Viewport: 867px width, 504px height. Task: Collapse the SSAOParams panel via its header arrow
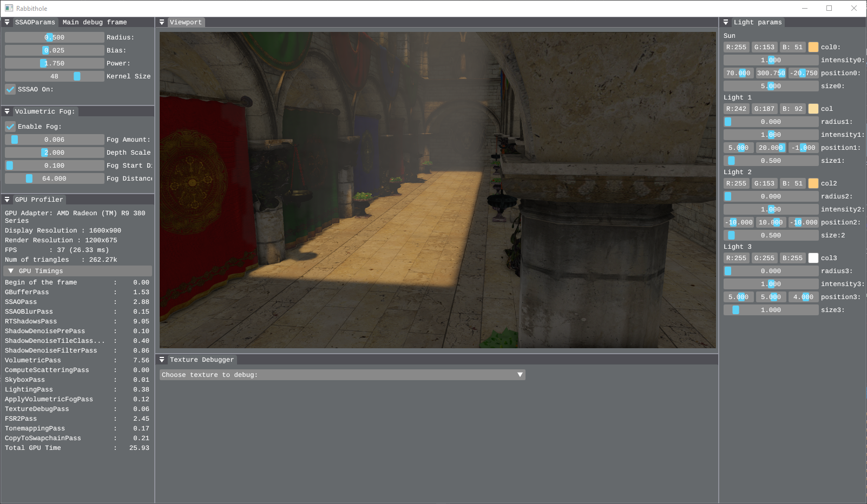click(7, 22)
